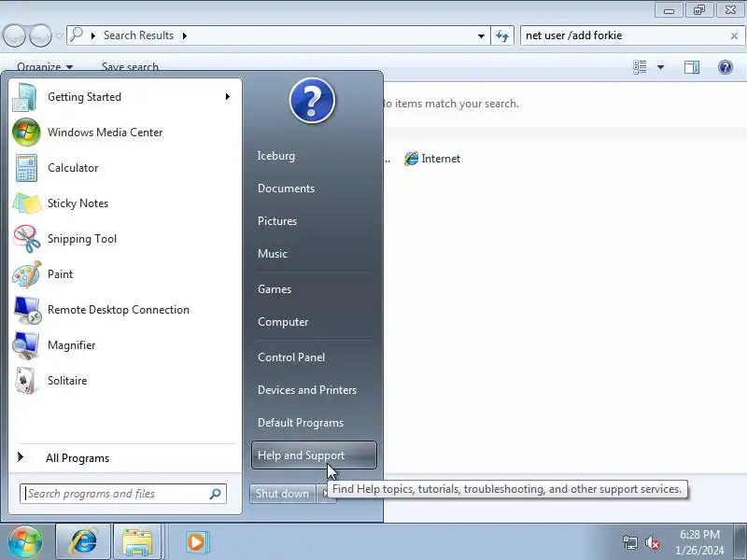Launch the Snipping Tool scissors icon

(26, 239)
